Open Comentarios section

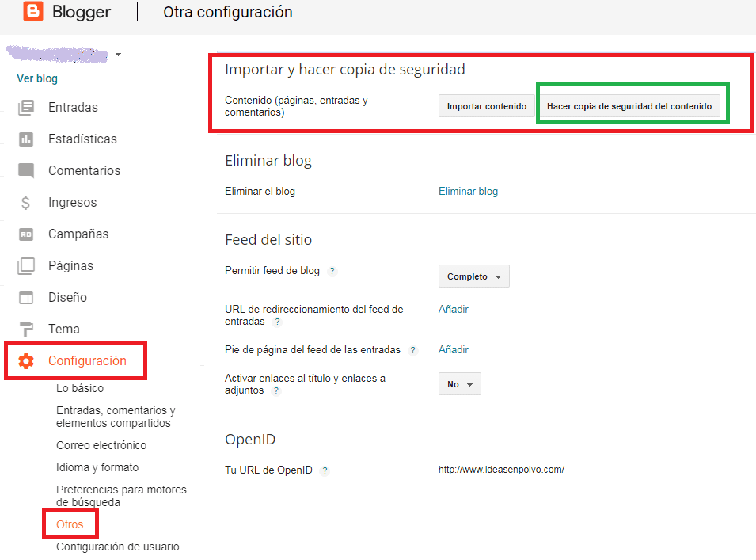pyautogui.click(x=85, y=171)
